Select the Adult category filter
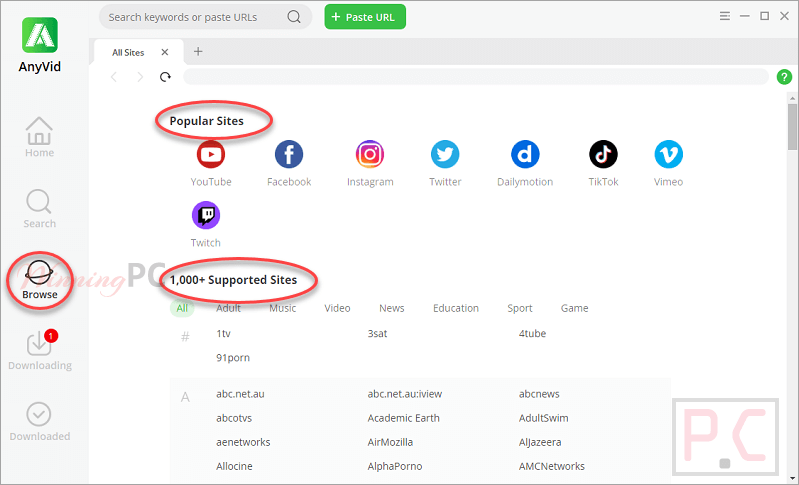799x485 pixels. click(228, 308)
